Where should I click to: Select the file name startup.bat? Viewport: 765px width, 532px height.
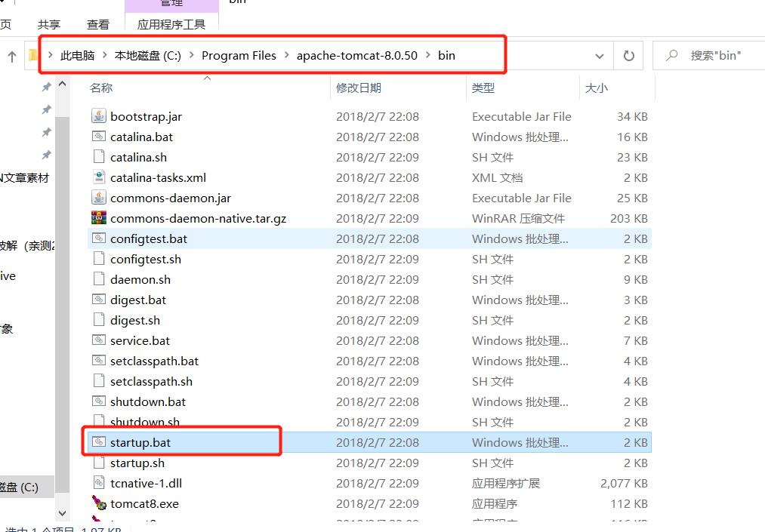pos(140,443)
